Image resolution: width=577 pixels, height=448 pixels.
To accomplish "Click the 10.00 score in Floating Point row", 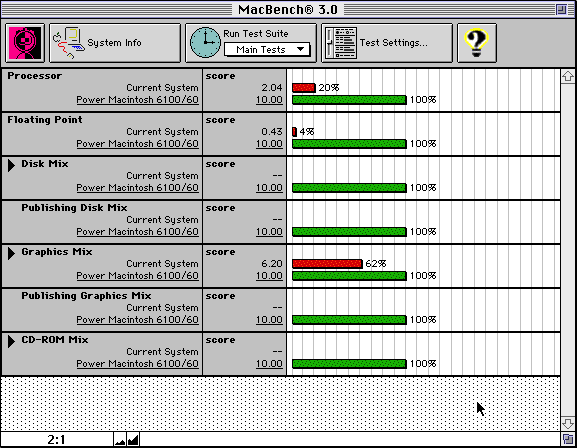I will point(269,144).
